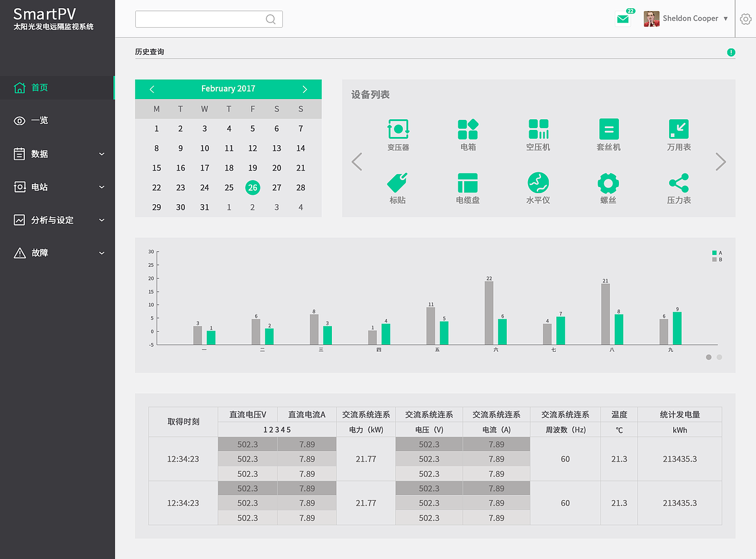
Task: Select highlighted date 26 in calendar
Action: pos(253,188)
